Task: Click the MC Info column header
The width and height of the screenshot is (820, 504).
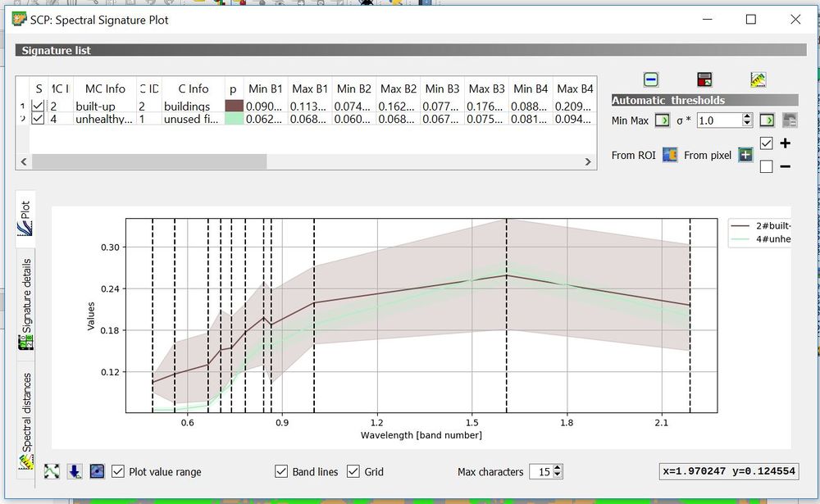Action: pyautogui.click(x=105, y=89)
